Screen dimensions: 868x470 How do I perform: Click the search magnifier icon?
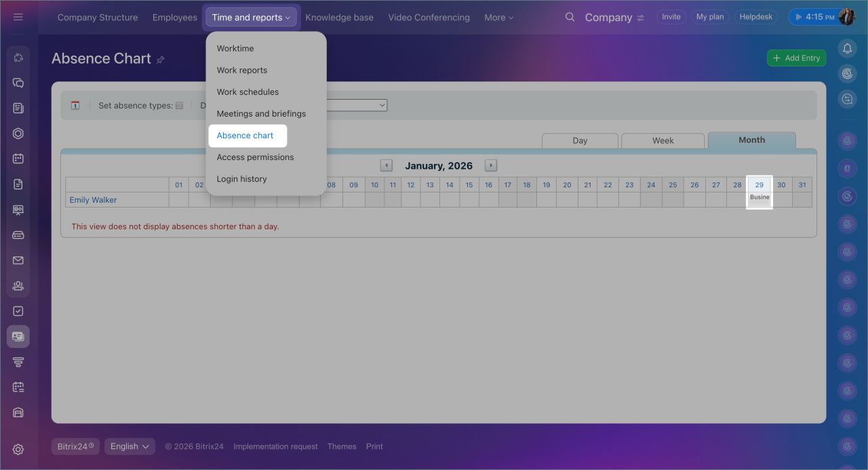pos(570,17)
